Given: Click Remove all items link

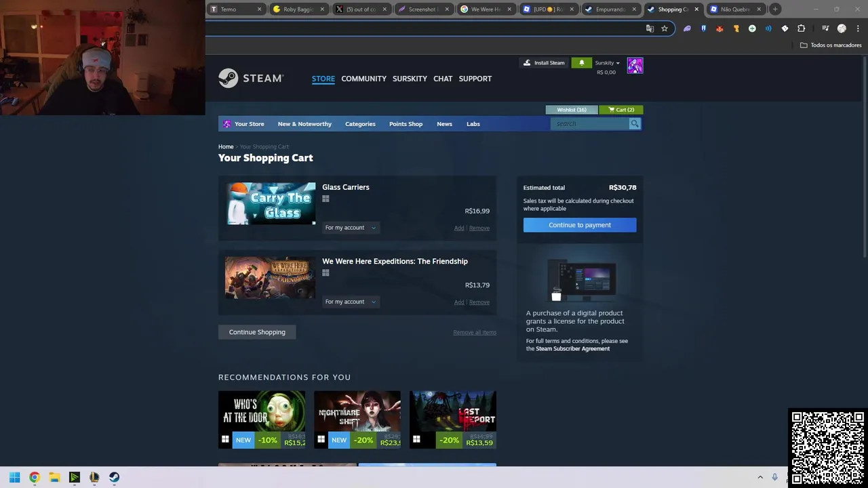Looking at the screenshot, I should point(475,332).
